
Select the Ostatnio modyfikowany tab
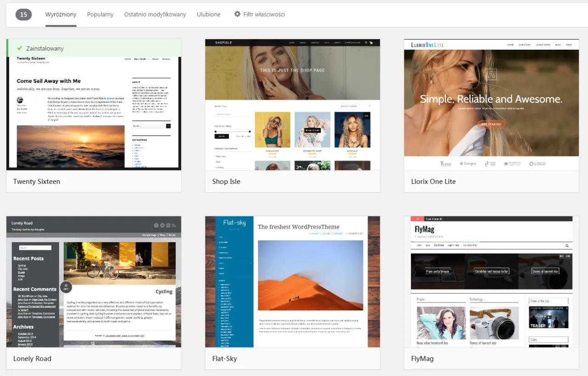point(155,15)
